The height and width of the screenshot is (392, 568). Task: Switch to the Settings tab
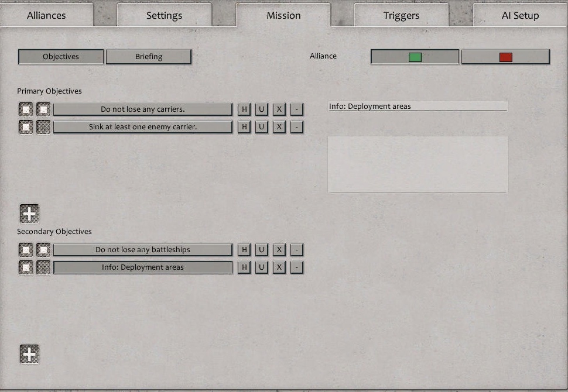click(x=164, y=15)
